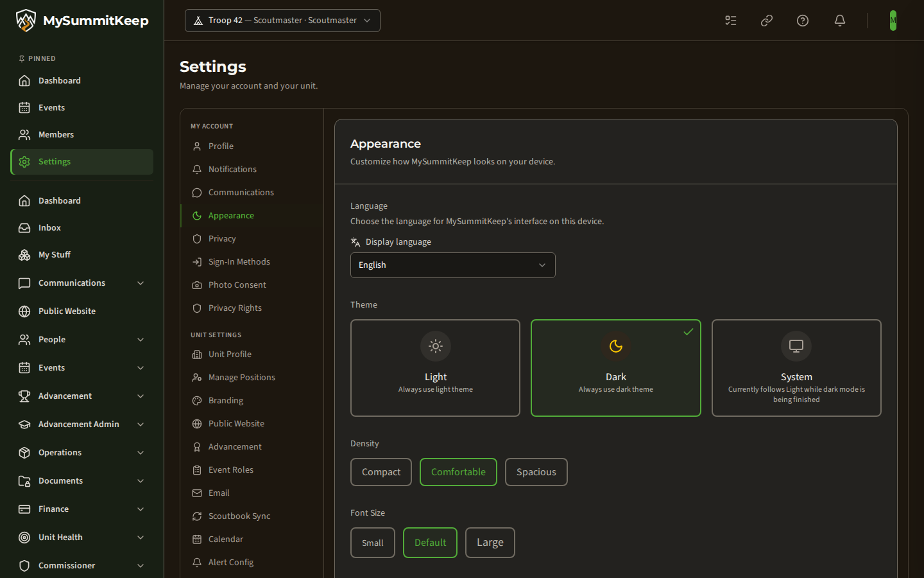Choose Compact density
Image resolution: width=924 pixels, height=578 pixels.
click(x=381, y=472)
